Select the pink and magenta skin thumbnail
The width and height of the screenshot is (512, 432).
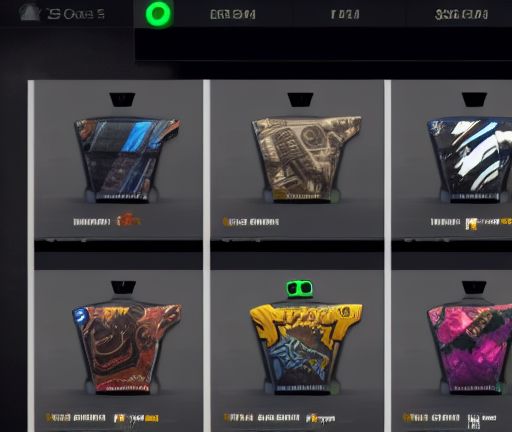470,350
